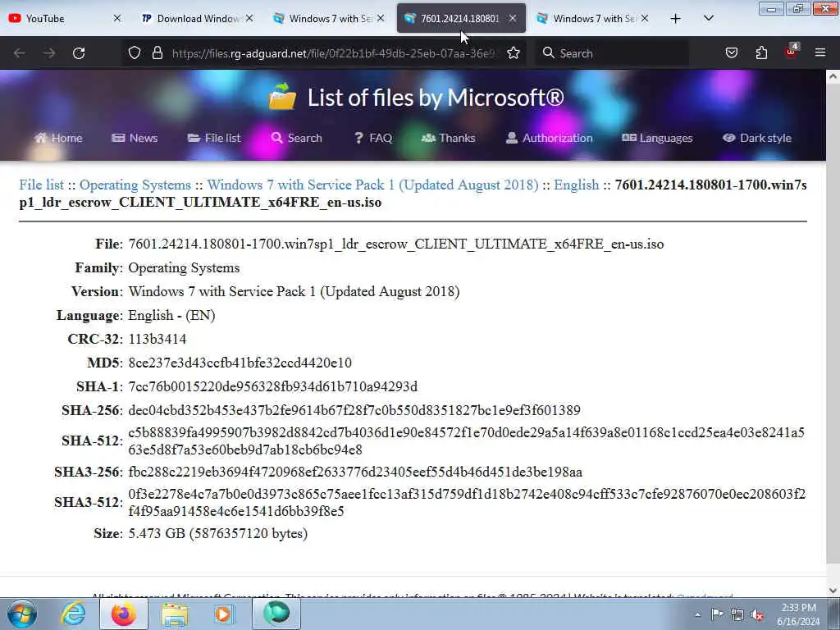Open network status tray icon
The height and width of the screenshot is (630, 840).
coord(737,614)
